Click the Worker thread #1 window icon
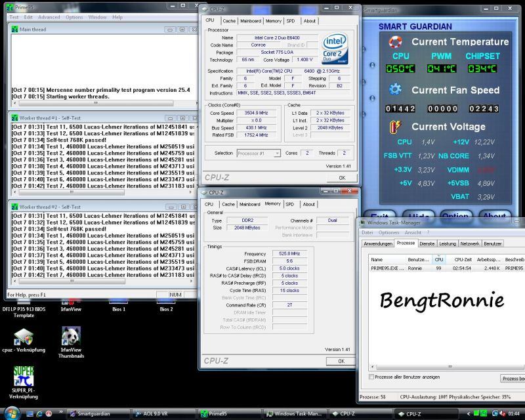This screenshot has width=525, height=420. (x=14, y=118)
